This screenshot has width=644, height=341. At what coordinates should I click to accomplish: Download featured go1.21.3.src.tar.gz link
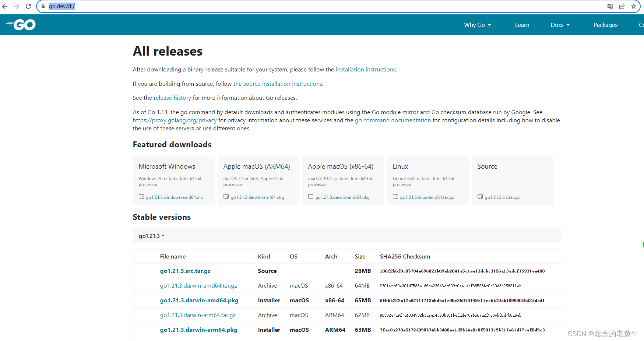click(502, 197)
